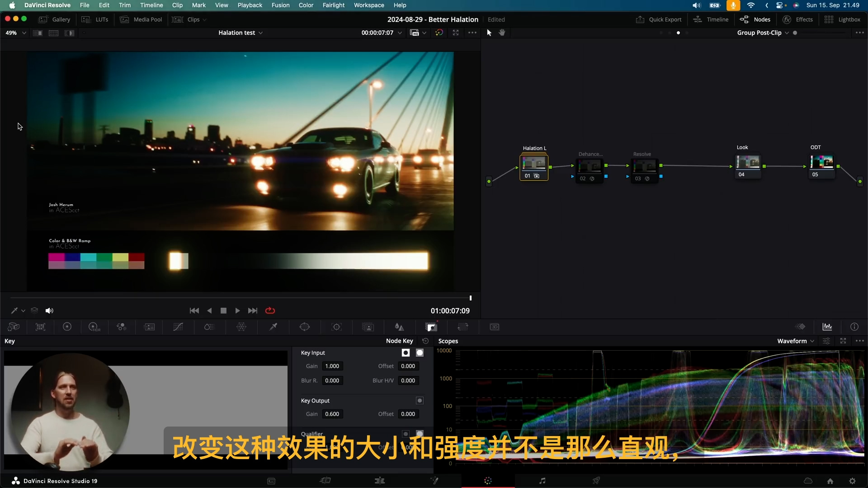Toggle Key Input mask mode

tap(420, 353)
